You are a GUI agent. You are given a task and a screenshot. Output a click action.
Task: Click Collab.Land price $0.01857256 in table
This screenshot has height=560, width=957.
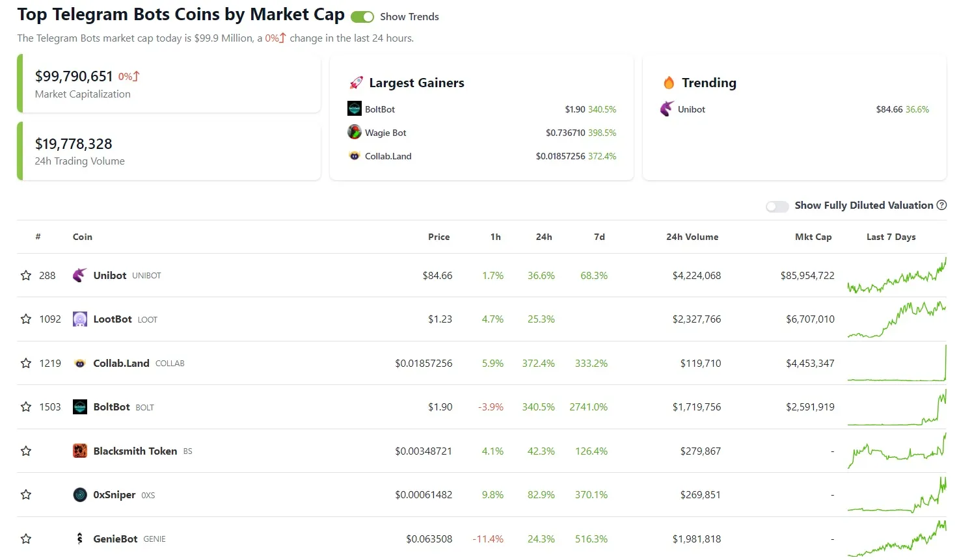point(424,364)
